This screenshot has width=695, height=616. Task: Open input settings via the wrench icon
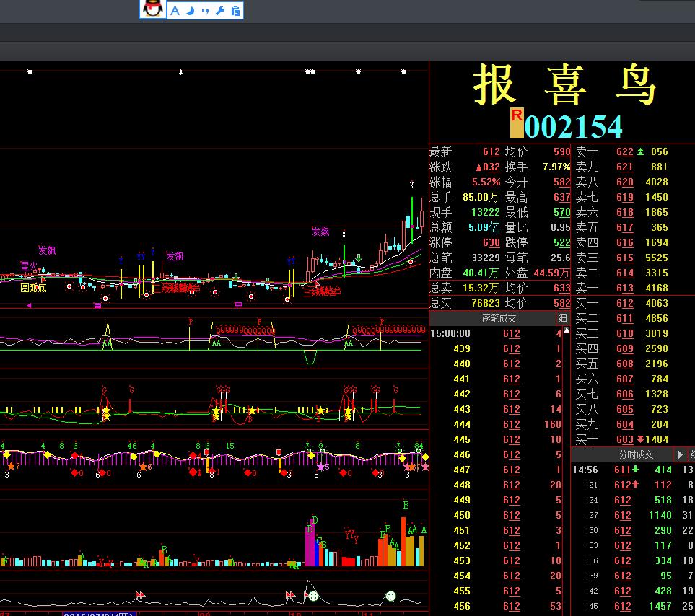point(220,11)
